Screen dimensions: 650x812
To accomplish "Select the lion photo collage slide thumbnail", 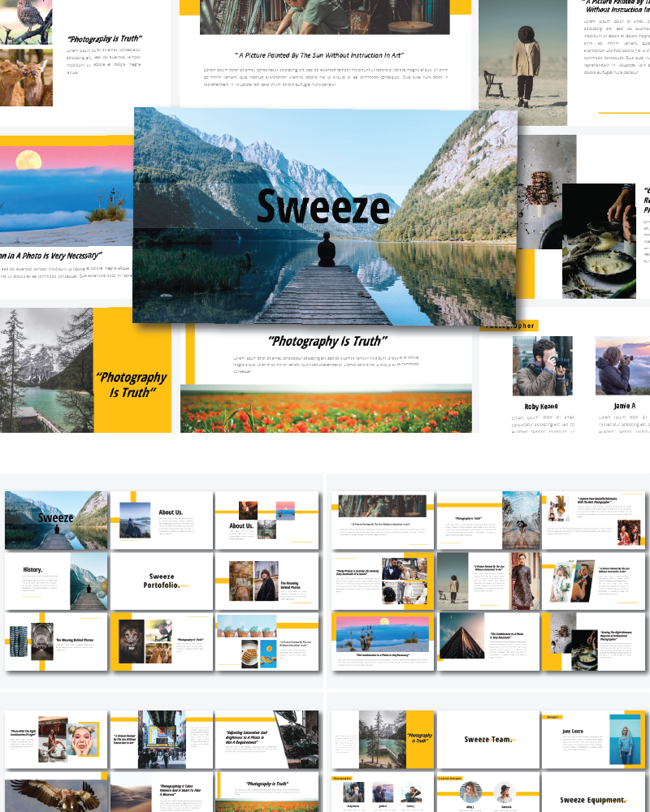I will 161,641.
